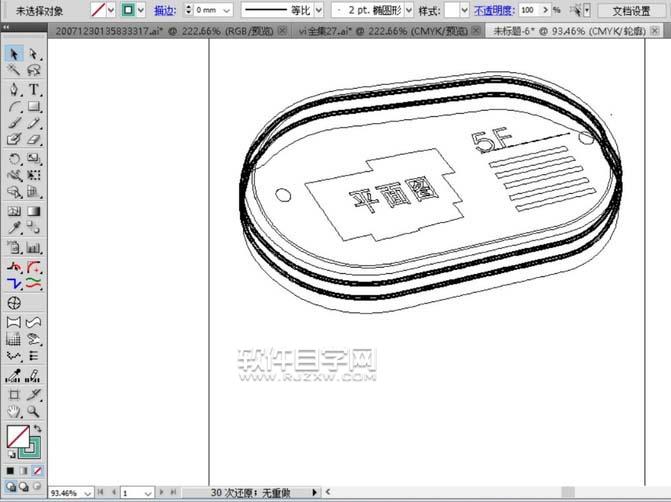This screenshot has width=671, height=502.
Task: Open the 样式 graphic style dropdown
Action: (465, 10)
